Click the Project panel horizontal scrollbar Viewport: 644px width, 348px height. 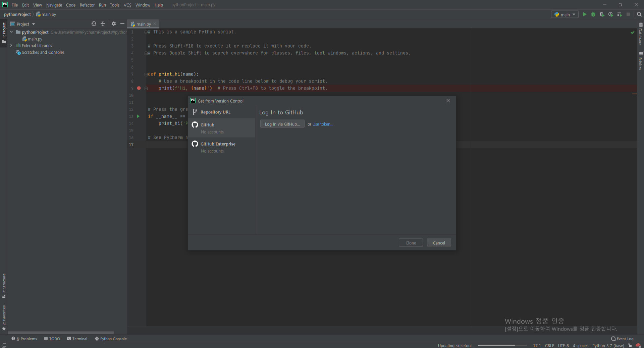click(x=61, y=333)
